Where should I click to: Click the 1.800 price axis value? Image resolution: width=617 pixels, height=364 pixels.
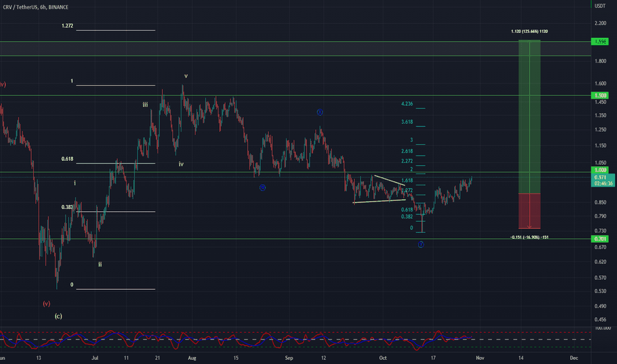coord(600,61)
